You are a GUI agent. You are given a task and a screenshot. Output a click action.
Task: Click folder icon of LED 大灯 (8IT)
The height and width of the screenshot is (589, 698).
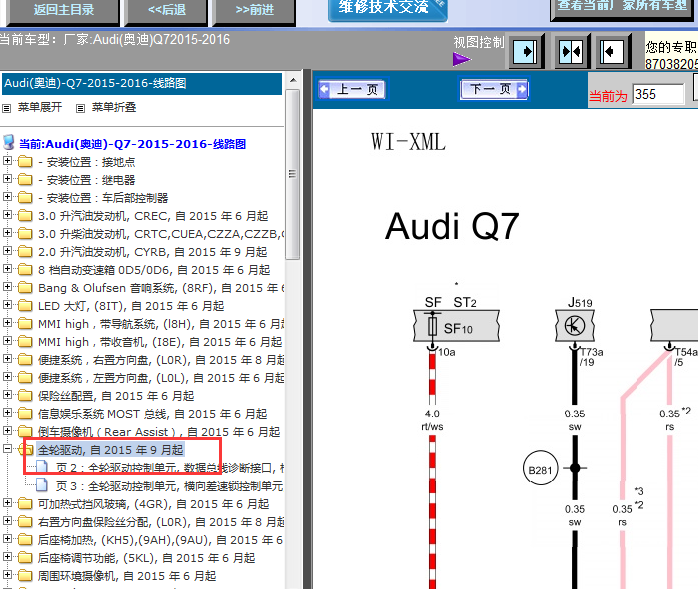pos(25,305)
